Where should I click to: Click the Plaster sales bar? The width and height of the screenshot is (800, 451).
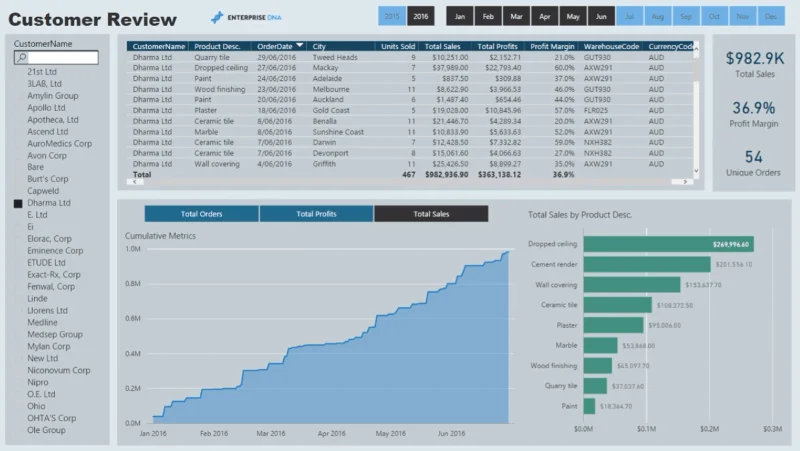pyautogui.click(x=613, y=325)
